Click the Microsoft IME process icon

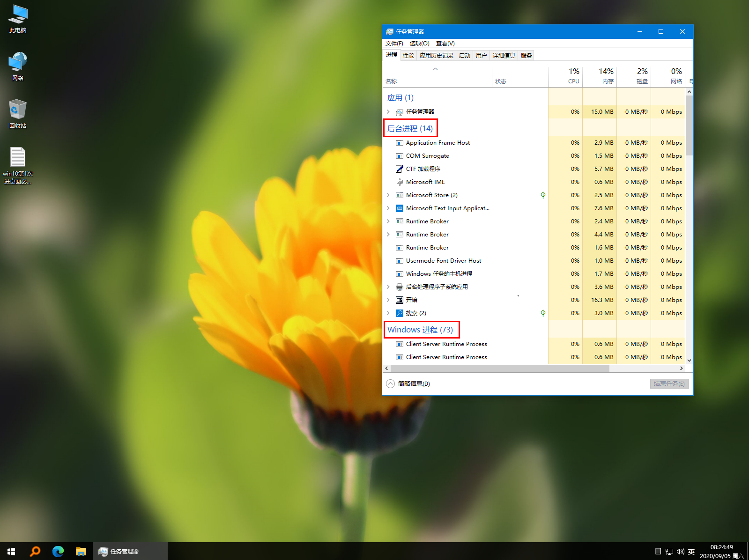tap(399, 182)
